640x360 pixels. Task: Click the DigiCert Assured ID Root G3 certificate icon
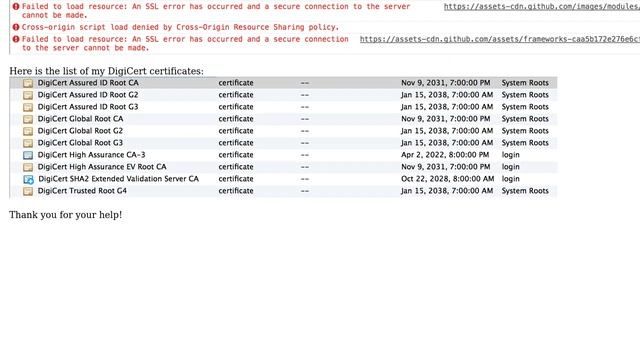[x=28, y=107]
